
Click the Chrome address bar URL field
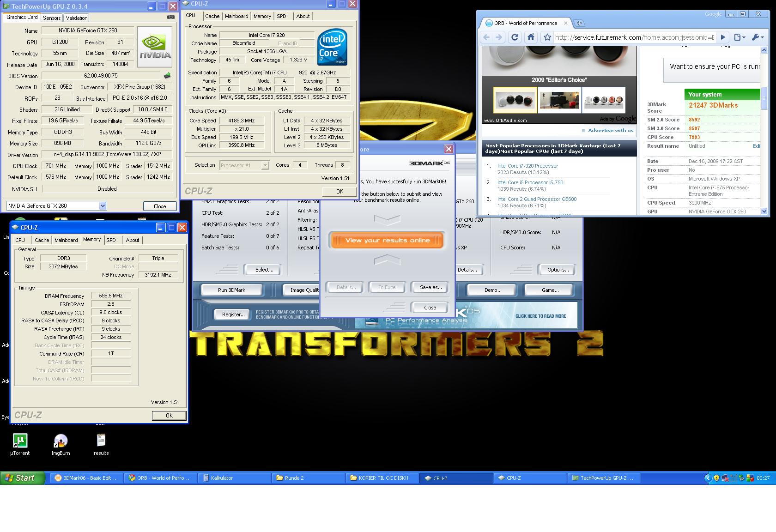635,37
